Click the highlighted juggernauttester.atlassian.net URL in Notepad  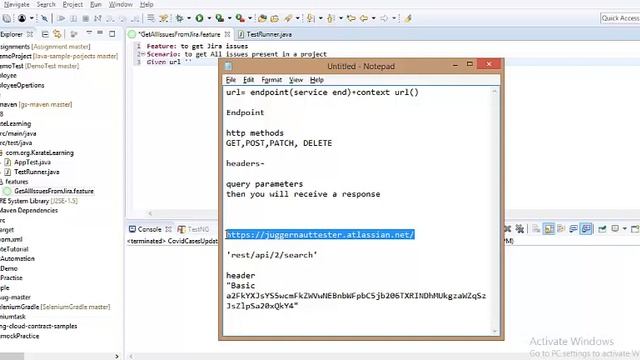pyautogui.click(x=320, y=235)
